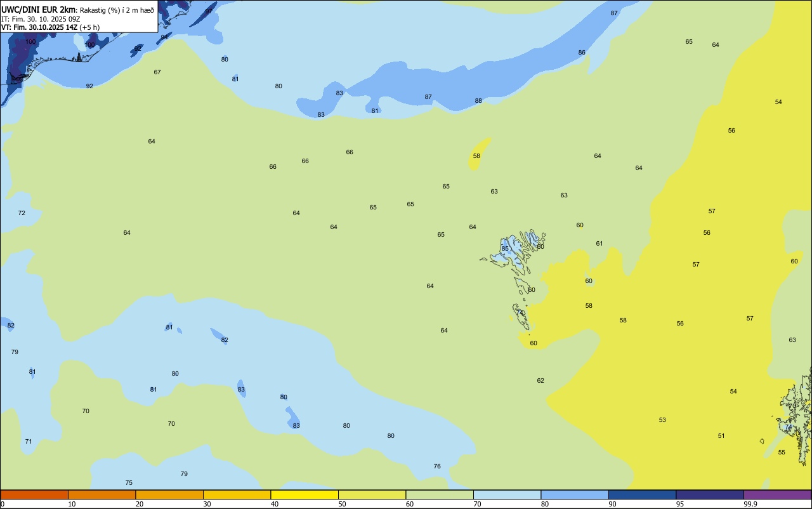Click the map value '61'
This screenshot has width=812, height=509.
coord(599,244)
